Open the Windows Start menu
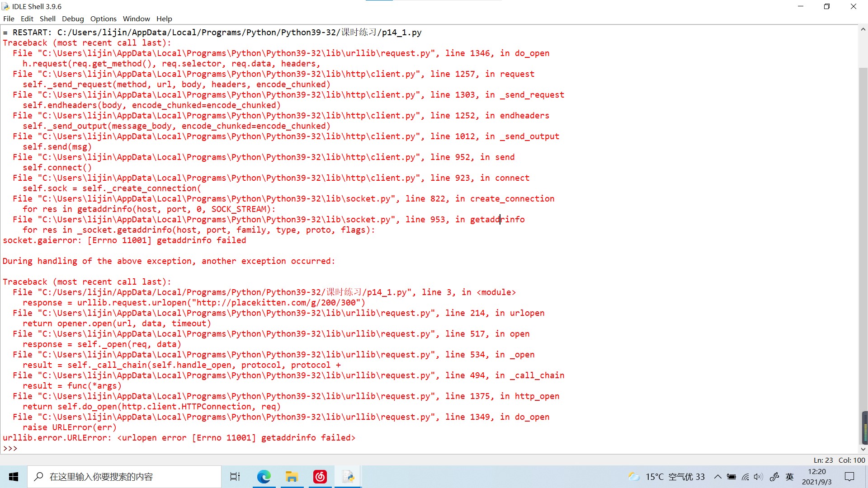The image size is (868, 488). (x=14, y=477)
